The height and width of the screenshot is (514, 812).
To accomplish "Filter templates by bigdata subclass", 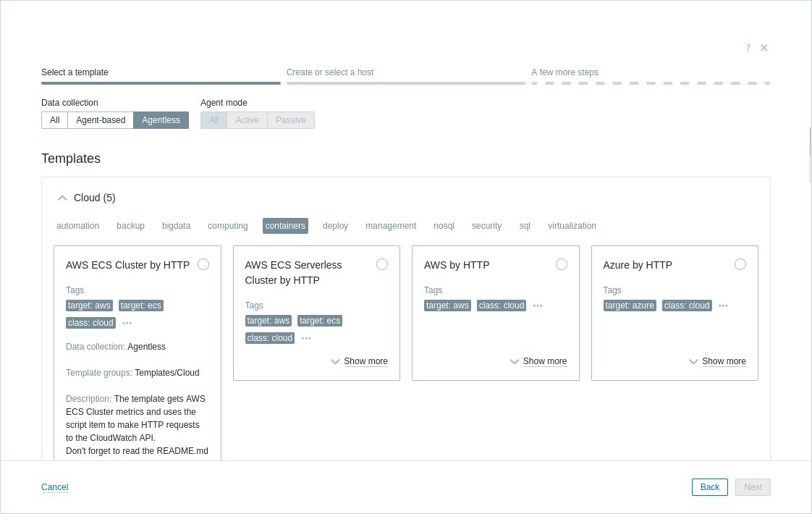I will click(x=176, y=226).
